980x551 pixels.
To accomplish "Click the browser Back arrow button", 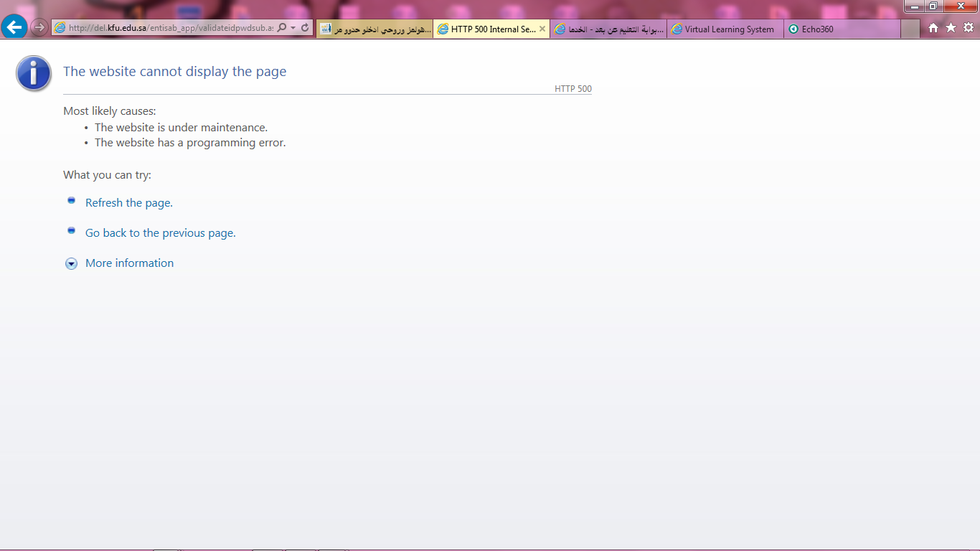I will (14, 27).
